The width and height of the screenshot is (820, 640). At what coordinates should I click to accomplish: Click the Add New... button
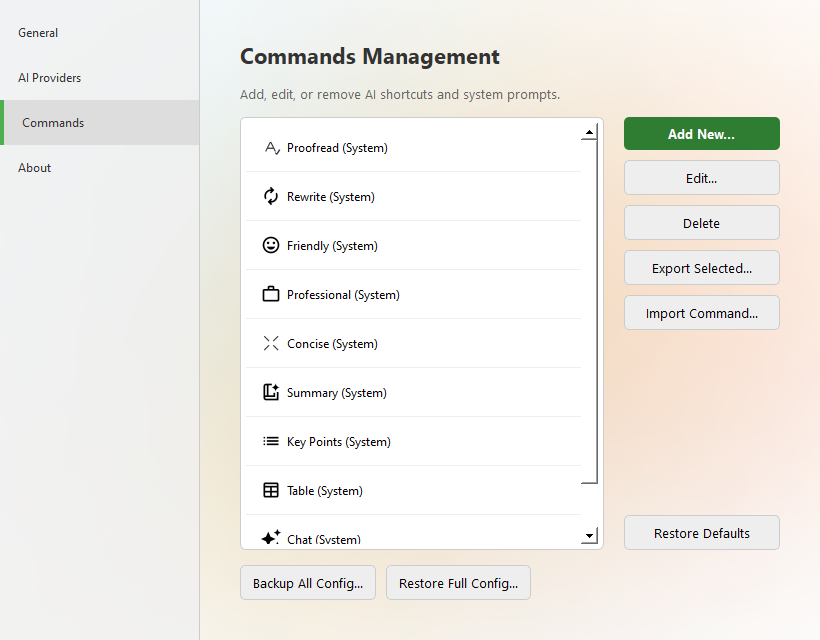[702, 134]
